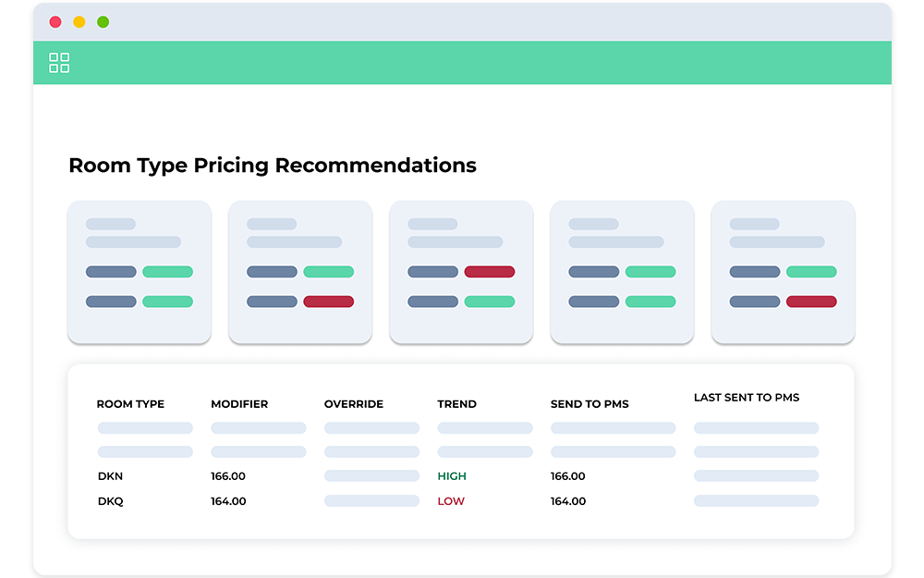This screenshot has height=578, width=924.
Task: Click the red pill in the third card
Action: [x=489, y=272]
